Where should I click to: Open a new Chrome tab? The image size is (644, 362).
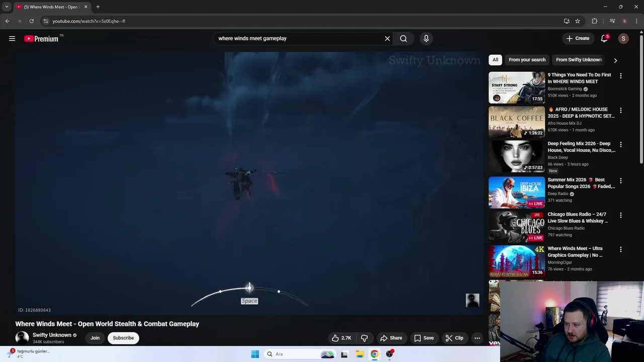click(x=98, y=7)
